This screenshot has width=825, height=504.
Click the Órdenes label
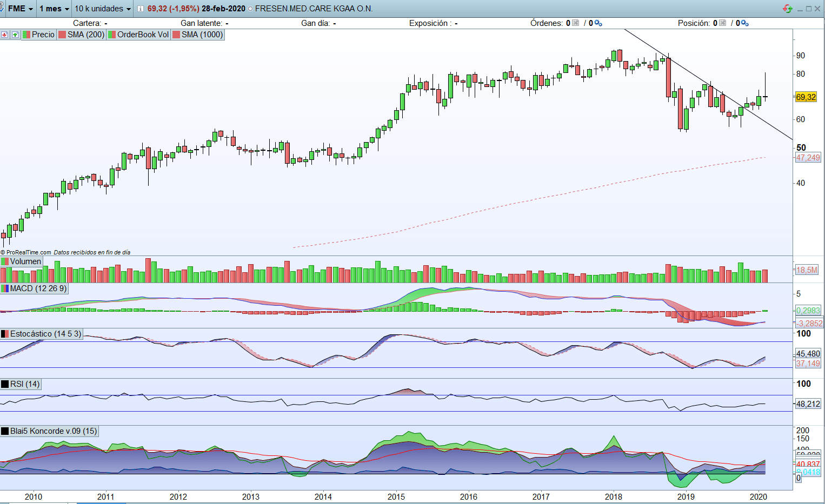[x=546, y=23]
